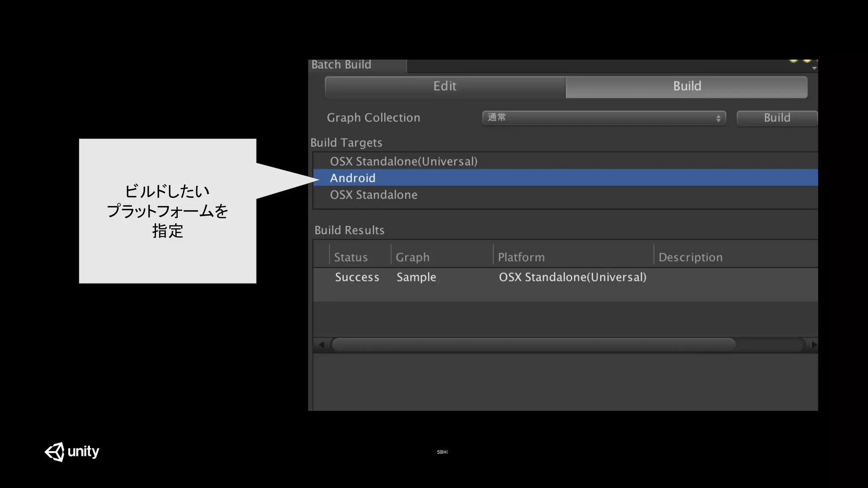
Task: Click the Platform column header
Action: [521, 257]
